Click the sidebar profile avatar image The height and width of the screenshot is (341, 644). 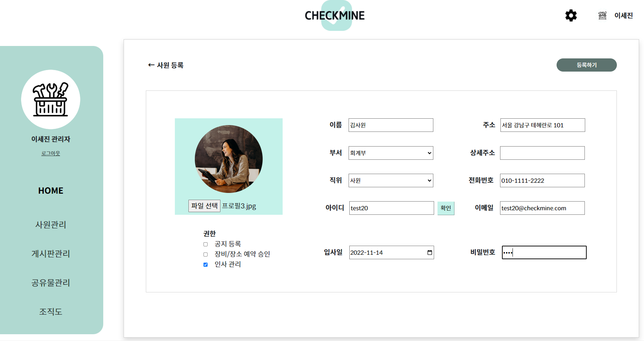pyautogui.click(x=50, y=99)
